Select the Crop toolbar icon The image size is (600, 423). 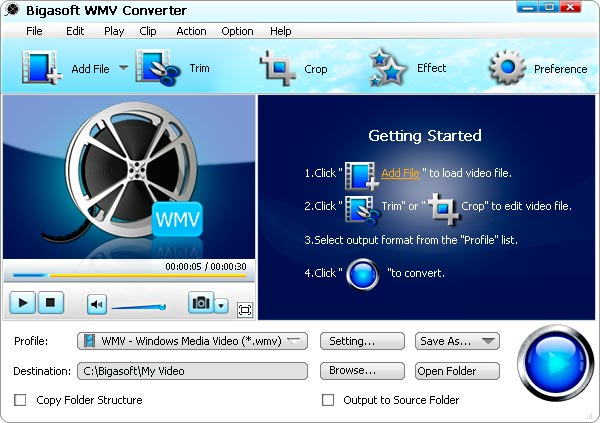pos(278,68)
